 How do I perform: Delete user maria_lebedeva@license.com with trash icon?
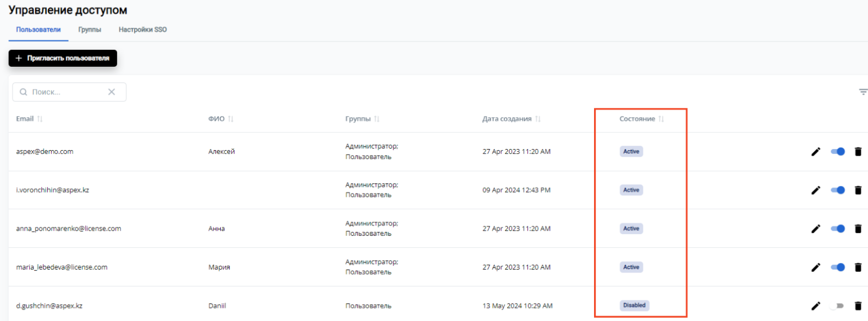(858, 267)
